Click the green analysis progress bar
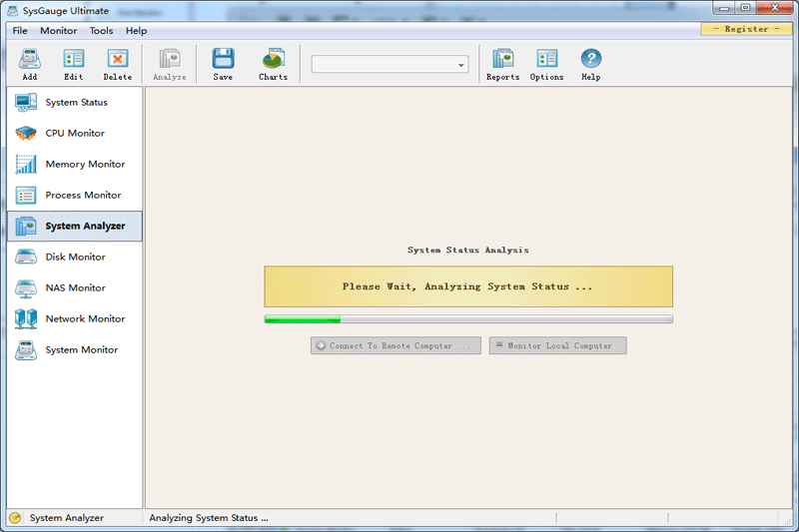799x532 pixels. [468, 319]
